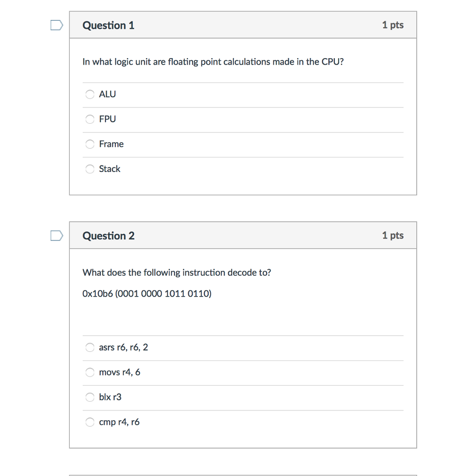
Task: Pick the cmp r4, r6 answer
Action: coord(90,422)
